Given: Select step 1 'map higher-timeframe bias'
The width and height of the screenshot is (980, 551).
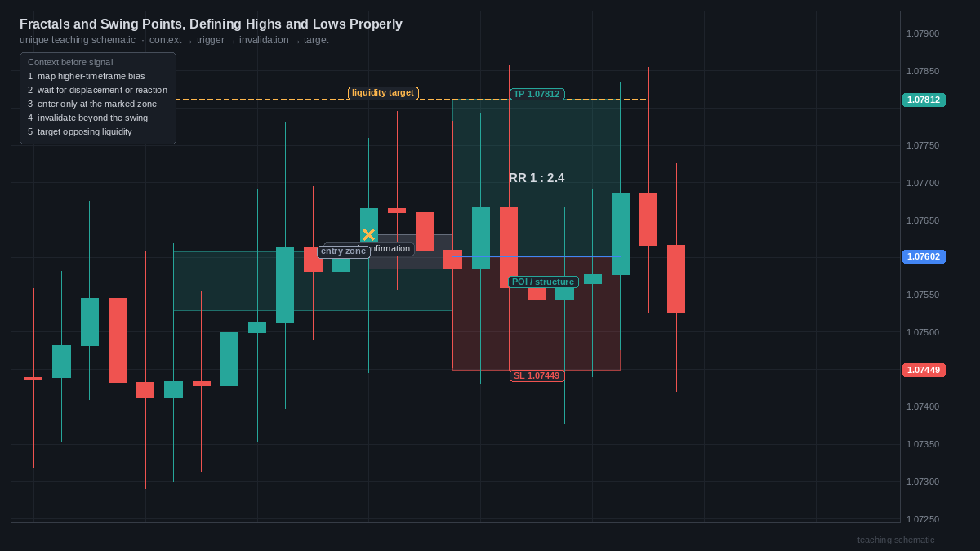Looking at the screenshot, I should pos(87,76).
